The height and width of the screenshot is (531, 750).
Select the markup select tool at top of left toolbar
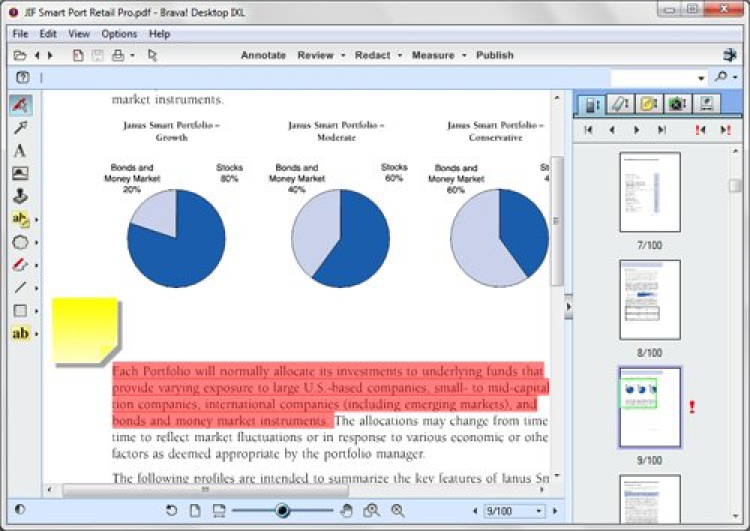[x=21, y=105]
